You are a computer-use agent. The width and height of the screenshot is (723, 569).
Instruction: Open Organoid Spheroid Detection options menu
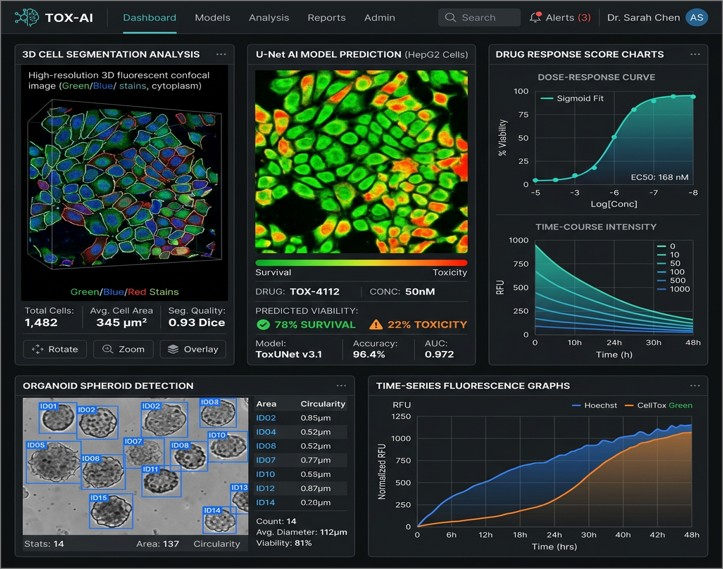[x=341, y=385]
